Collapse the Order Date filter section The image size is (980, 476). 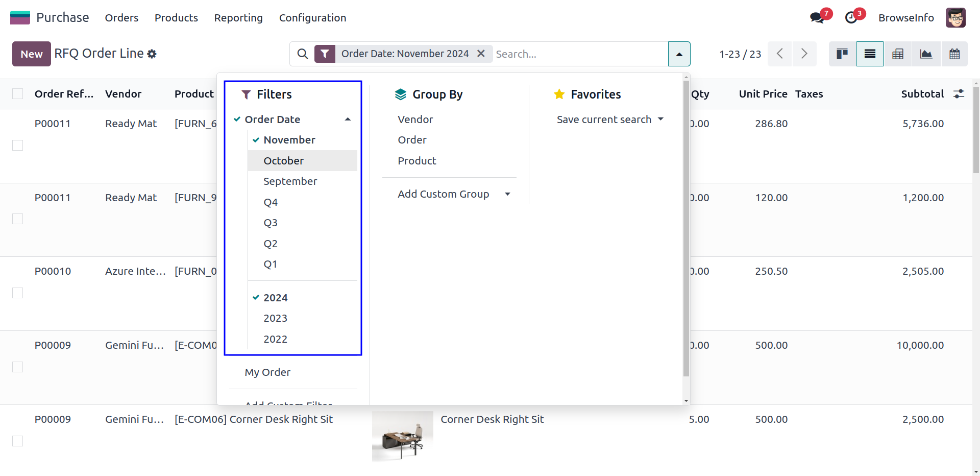347,120
